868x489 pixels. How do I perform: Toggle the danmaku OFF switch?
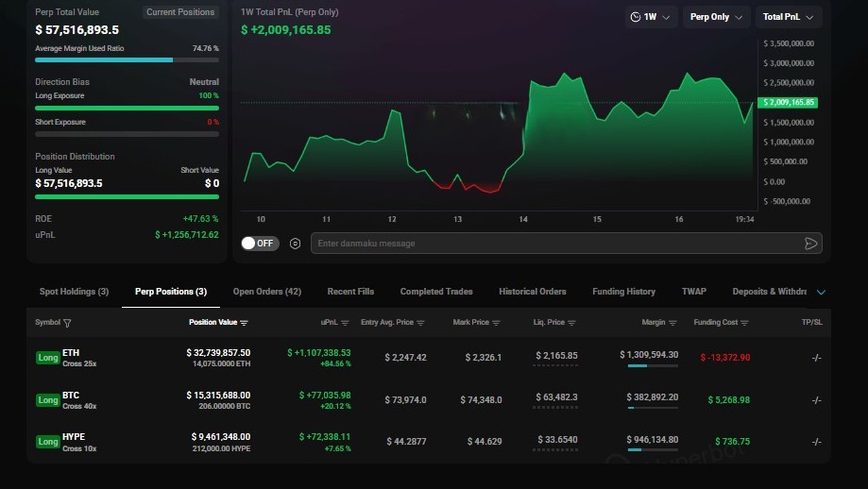pos(257,244)
